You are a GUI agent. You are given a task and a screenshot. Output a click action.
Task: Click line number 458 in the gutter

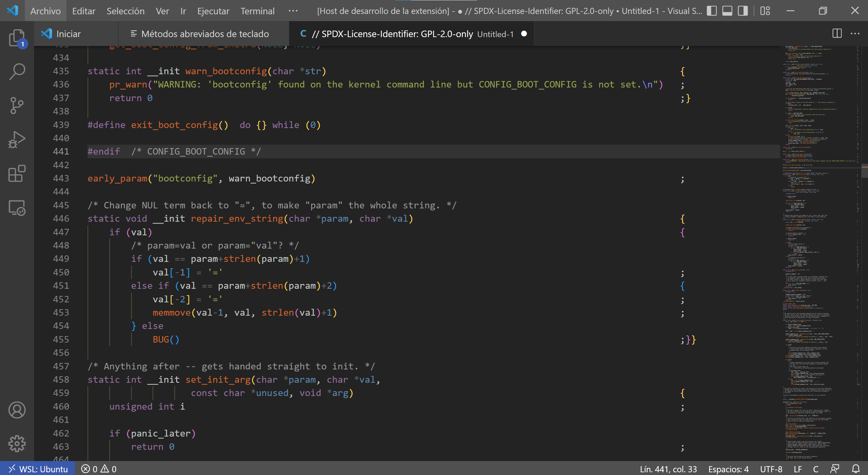coord(61,380)
